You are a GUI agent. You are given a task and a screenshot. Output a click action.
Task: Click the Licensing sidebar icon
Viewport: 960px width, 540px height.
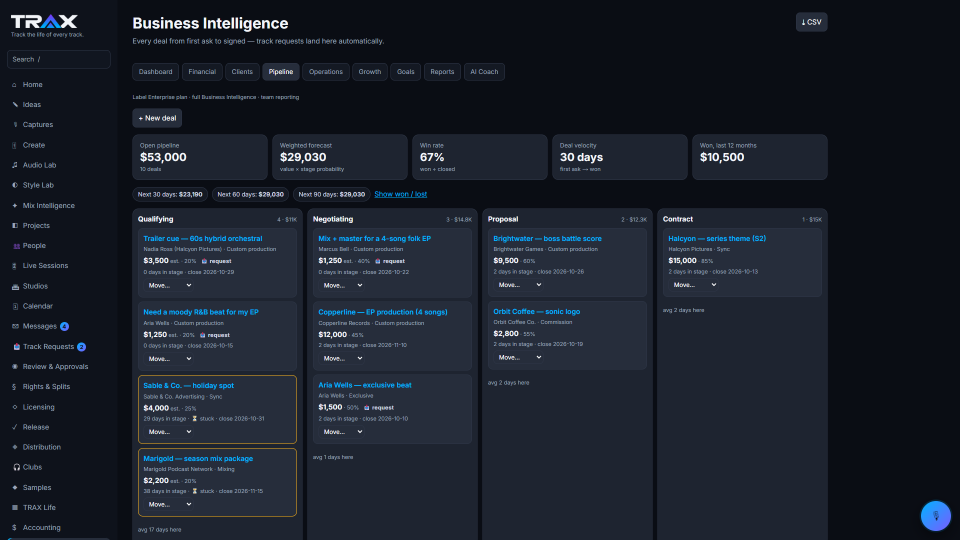[15, 407]
